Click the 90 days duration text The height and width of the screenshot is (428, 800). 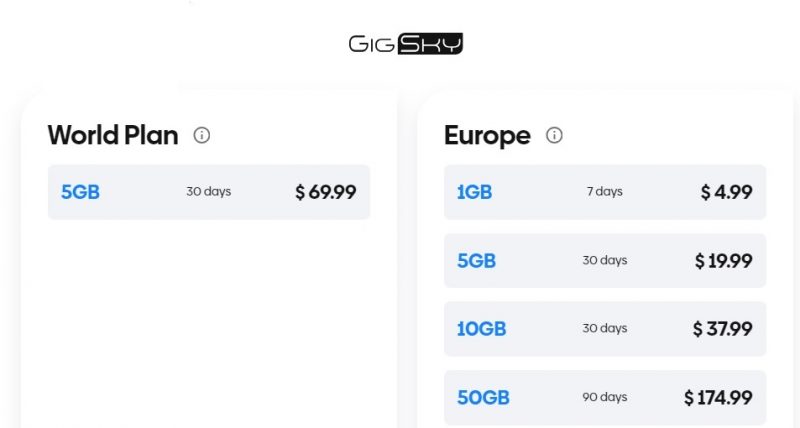click(x=605, y=397)
